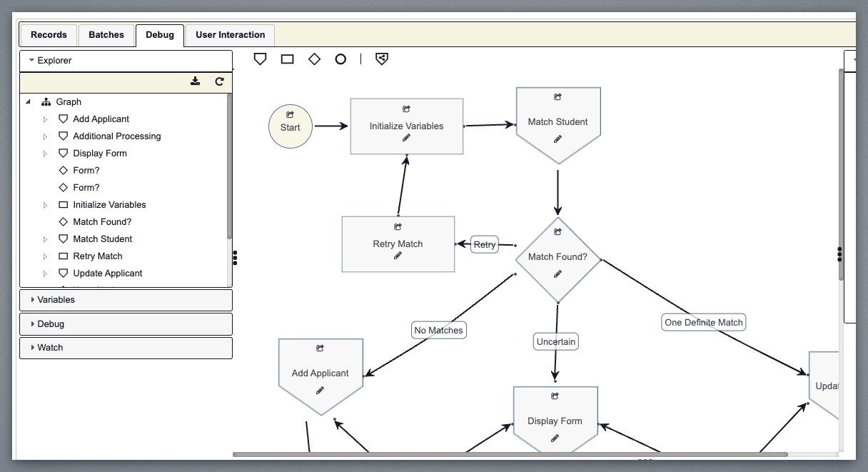Expand the Add Applicant tree item
The height and width of the screenshot is (472, 868).
pos(46,119)
